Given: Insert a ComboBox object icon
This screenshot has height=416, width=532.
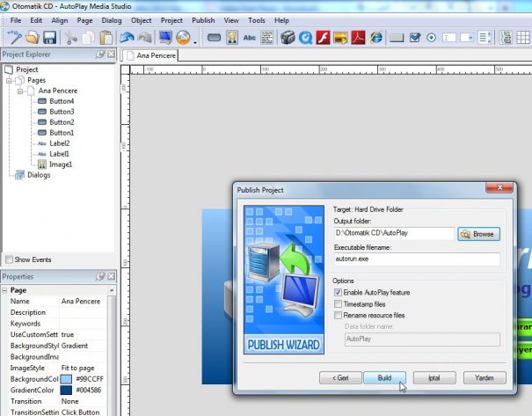Looking at the screenshot, I should 467,37.
